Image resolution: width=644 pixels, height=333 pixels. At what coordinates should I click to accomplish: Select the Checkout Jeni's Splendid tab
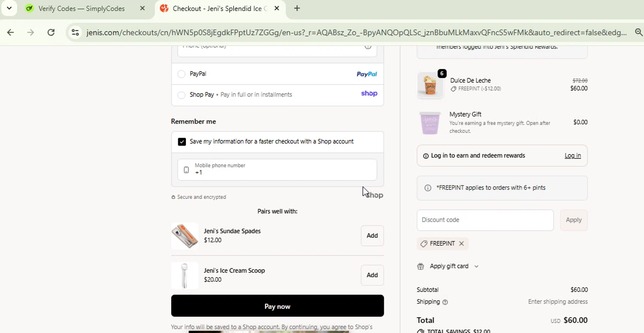pos(219,9)
